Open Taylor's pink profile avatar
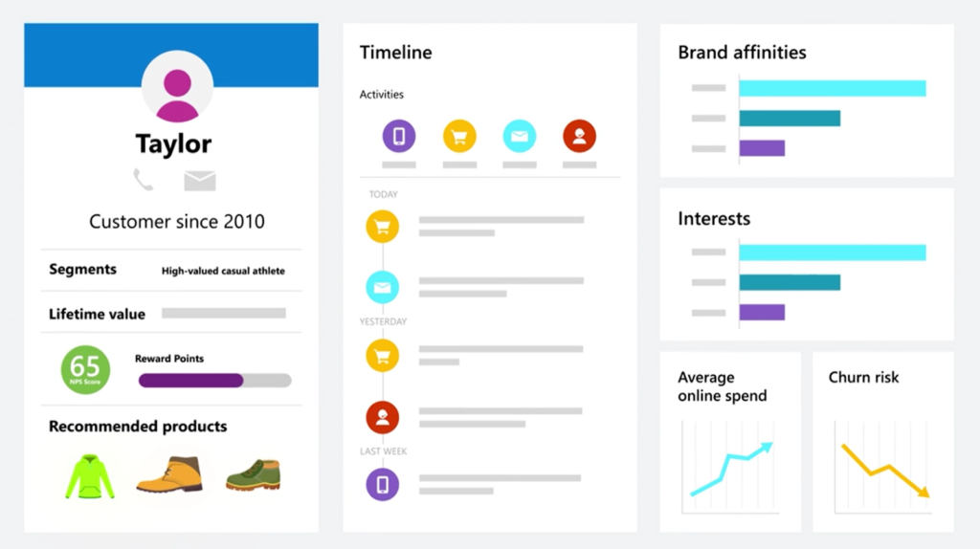 [x=177, y=87]
